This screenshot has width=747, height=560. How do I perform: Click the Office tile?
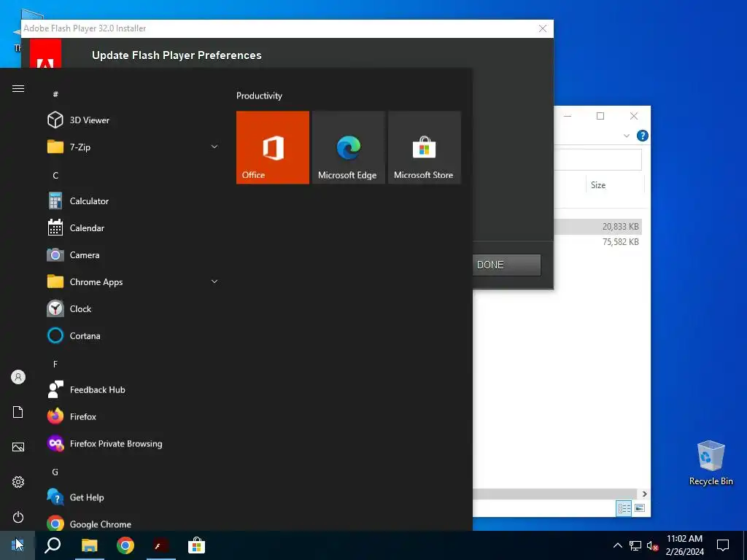pos(273,147)
